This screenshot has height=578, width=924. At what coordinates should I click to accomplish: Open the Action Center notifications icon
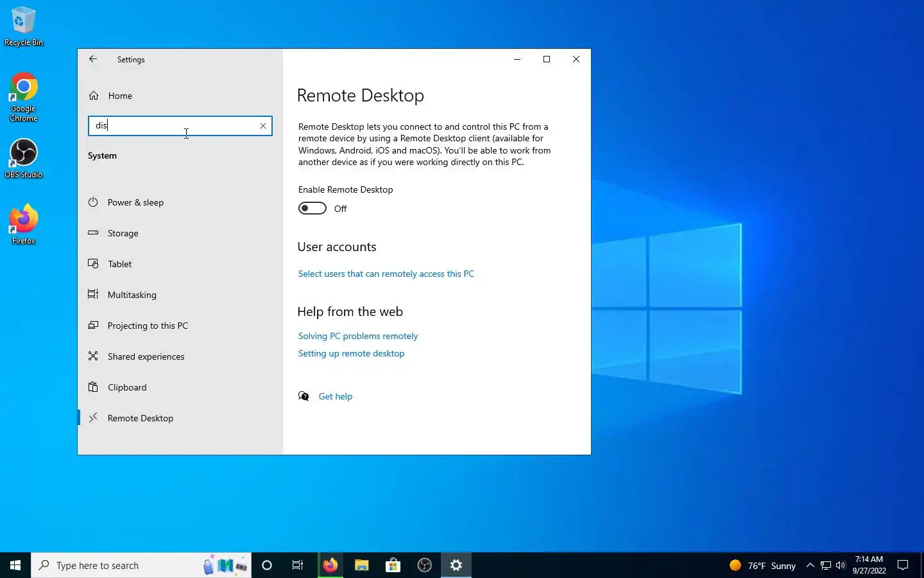point(903,565)
